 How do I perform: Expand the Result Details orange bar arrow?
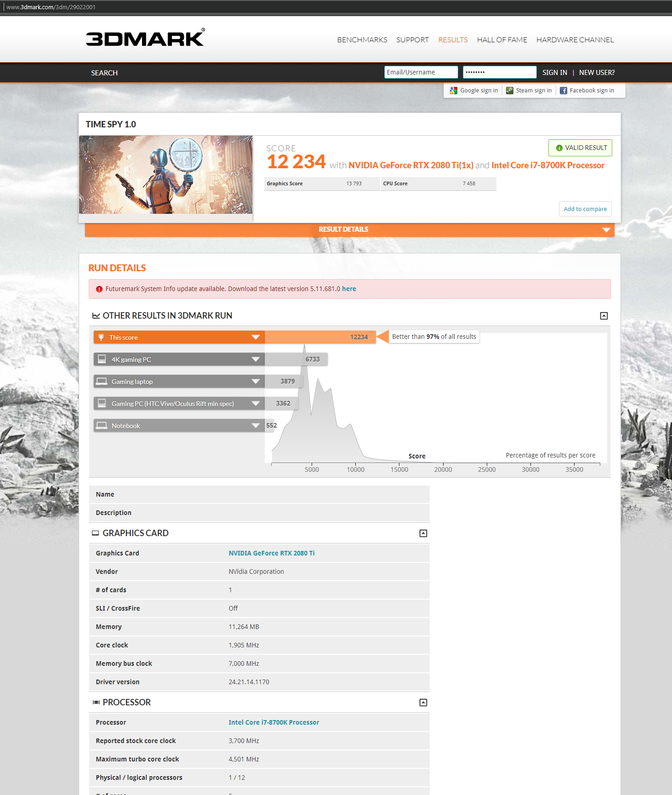point(606,230)
